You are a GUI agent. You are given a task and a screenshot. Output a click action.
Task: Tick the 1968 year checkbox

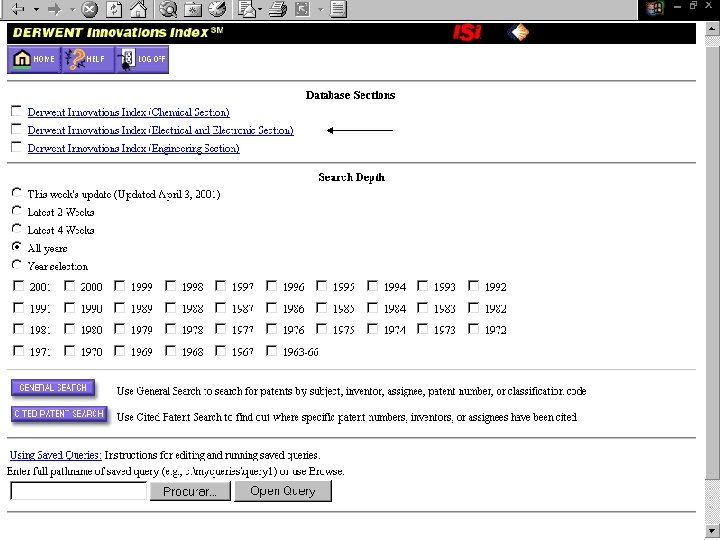pyautogui.click(x=170, y=351)
